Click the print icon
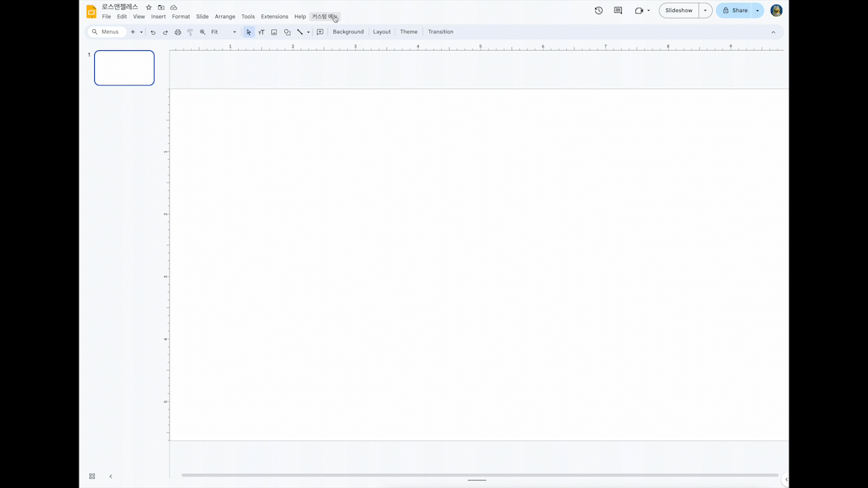 [178, 32]
